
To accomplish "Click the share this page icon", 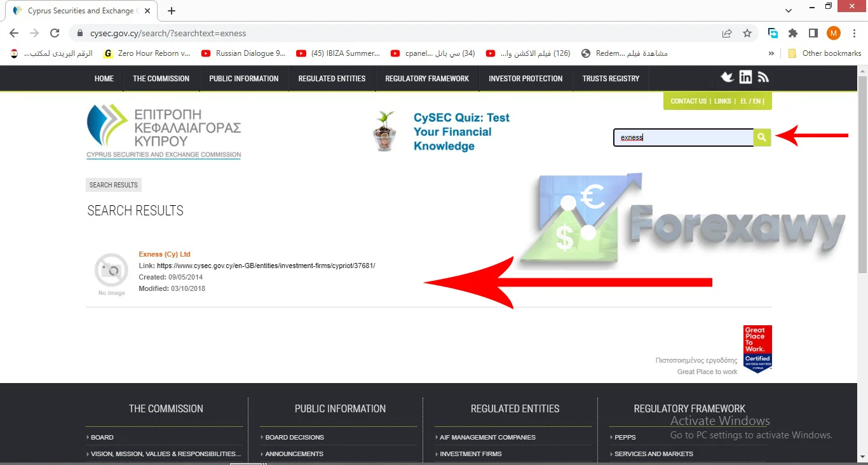I will tap(727, 33).
